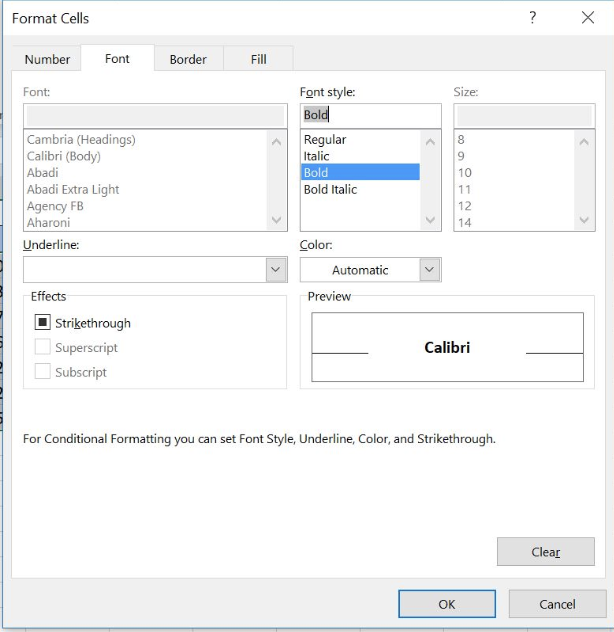Select Bold in the font style list
The width and height of the screenshot is (614, 632).
360,173
